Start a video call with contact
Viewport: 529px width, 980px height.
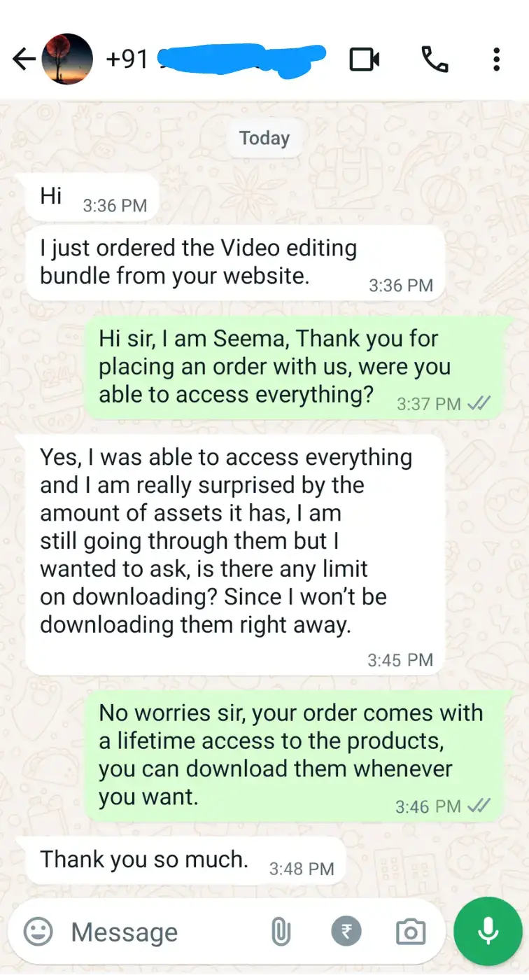point(365,59)
